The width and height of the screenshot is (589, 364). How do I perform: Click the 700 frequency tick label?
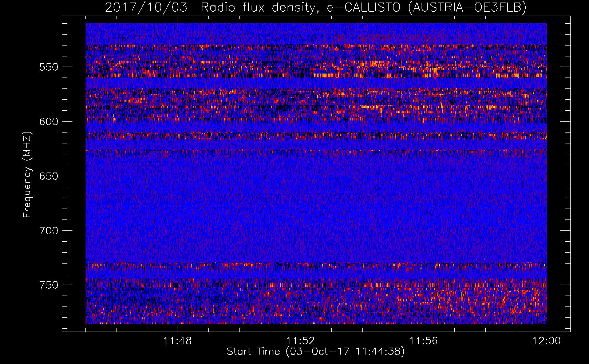click(48, 231)
